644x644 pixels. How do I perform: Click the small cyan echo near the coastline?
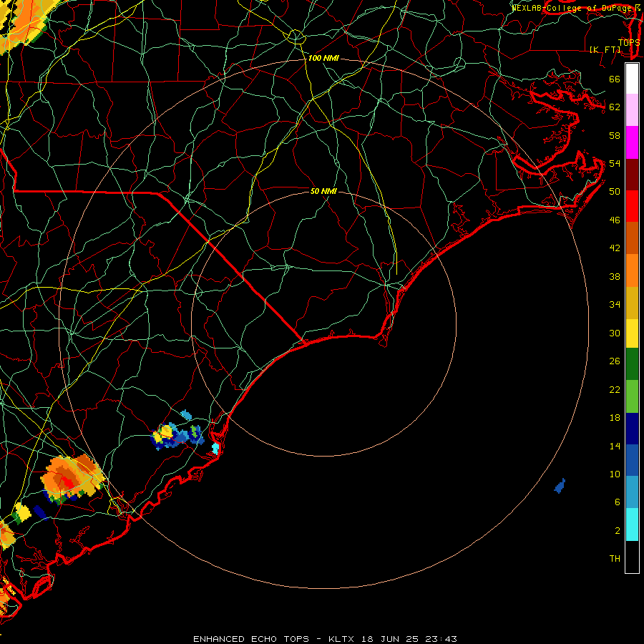point(215,448)
